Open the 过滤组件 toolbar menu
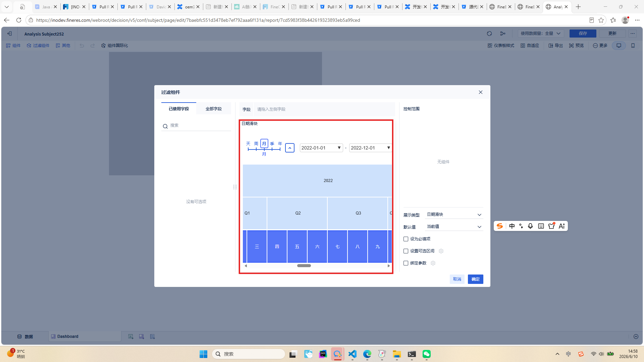The height and width of the screenshot is (362, 644). (x=38, y=46)
